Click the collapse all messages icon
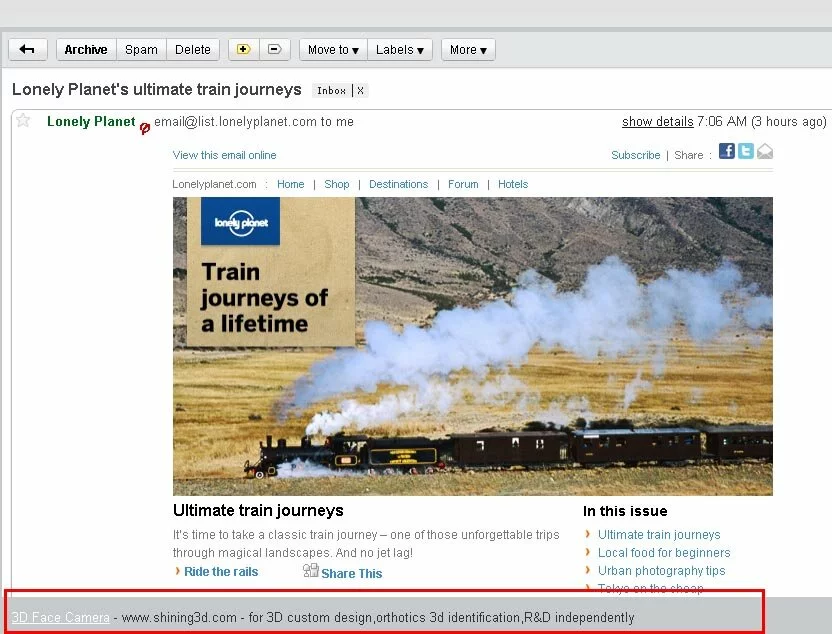Image resolution: width=832 pixels, height=634 pixels. [x=274, y=48]
